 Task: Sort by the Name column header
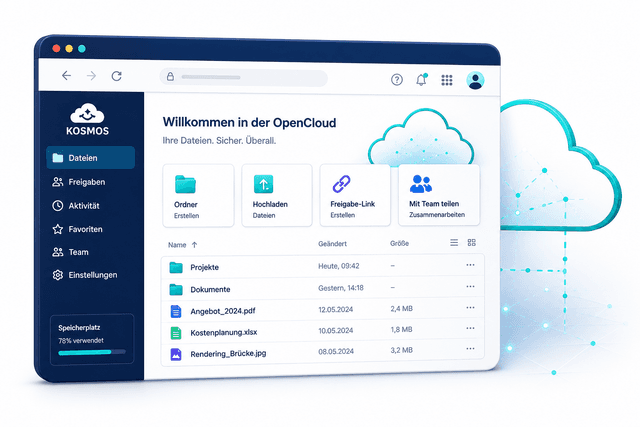click(x=177, y=245)
